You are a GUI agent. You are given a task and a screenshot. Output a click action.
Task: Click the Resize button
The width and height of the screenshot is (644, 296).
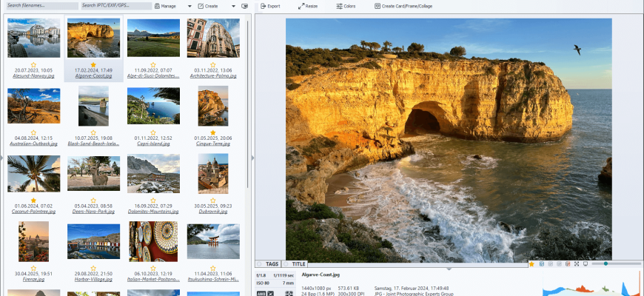308,6
